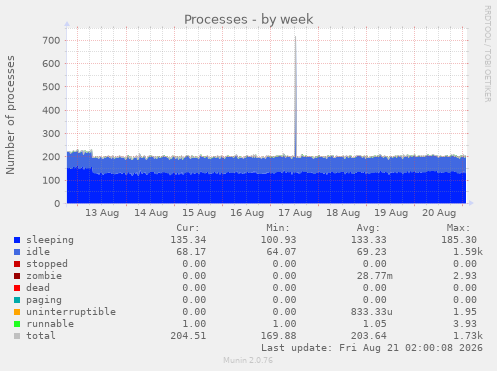Viewport: 497px width, 371px height.
Task: Click uninterruptible average value 833.33u
Action: (x=372, y=312)
